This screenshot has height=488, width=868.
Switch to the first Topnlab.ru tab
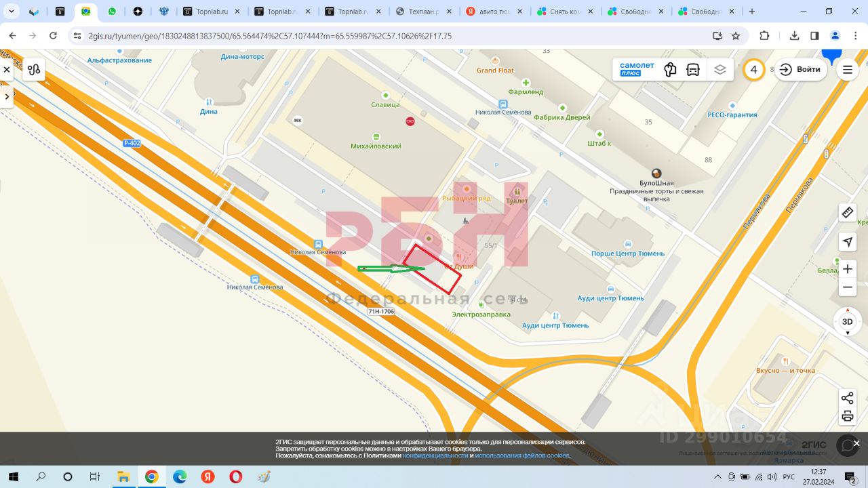coord(212,12)
